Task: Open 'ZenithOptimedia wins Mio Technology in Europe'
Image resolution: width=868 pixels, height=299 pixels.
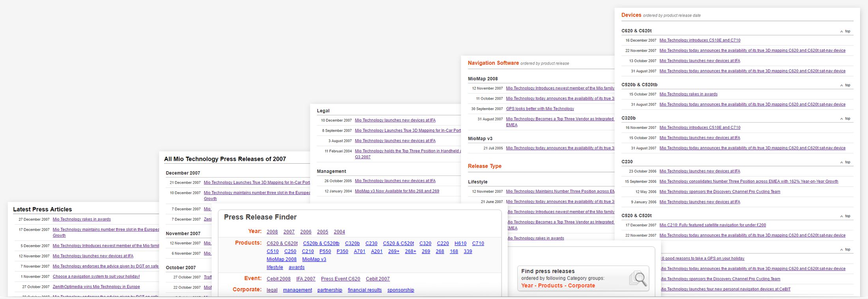Action: 96,287
